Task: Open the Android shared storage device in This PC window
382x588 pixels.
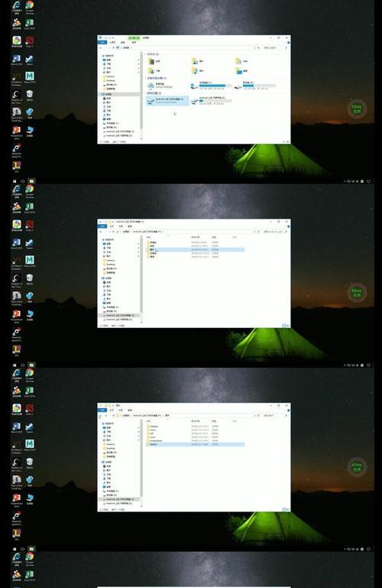Action: [x=167, y=100]
